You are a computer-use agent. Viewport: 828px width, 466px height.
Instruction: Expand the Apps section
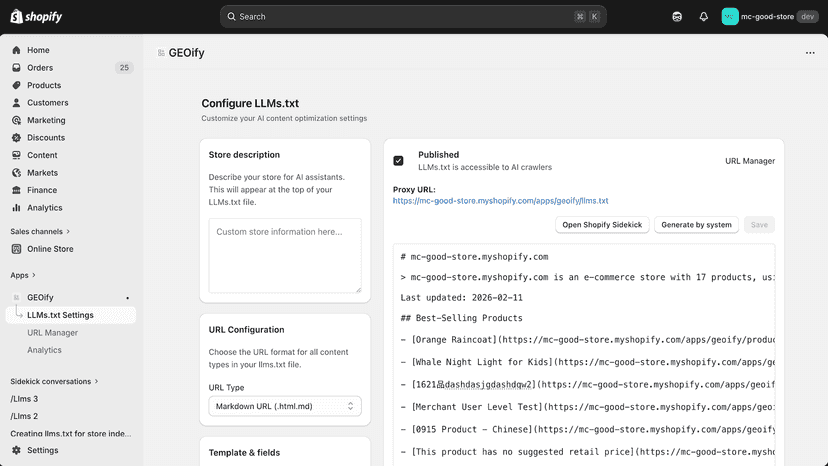pos(23,275)
